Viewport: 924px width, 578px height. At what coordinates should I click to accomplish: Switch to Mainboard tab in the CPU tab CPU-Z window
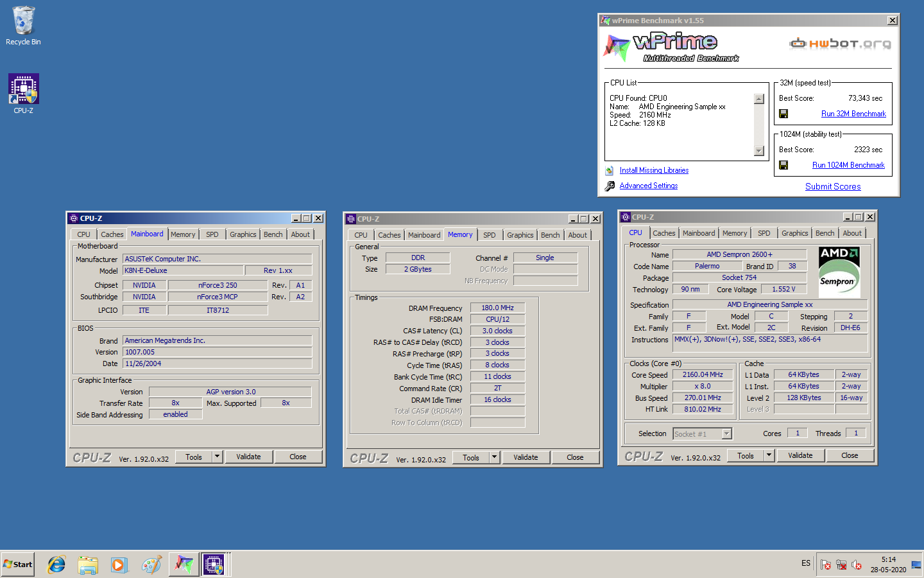pos(699,233)
